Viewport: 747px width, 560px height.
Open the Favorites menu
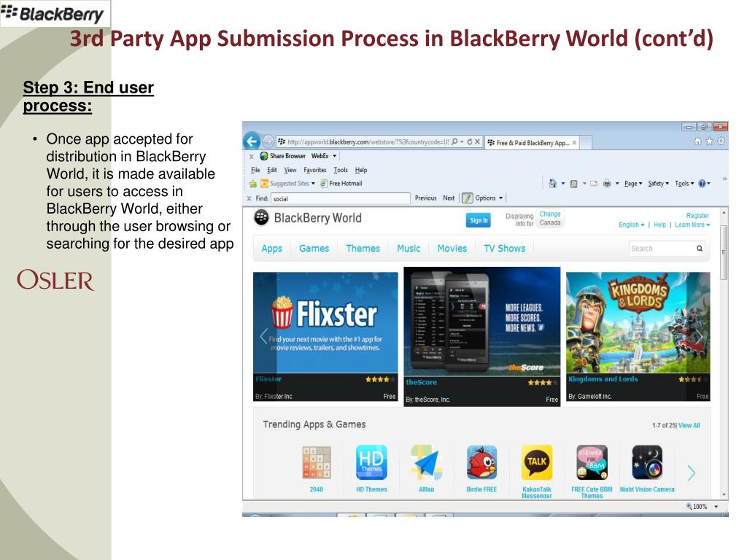(315, 170)
